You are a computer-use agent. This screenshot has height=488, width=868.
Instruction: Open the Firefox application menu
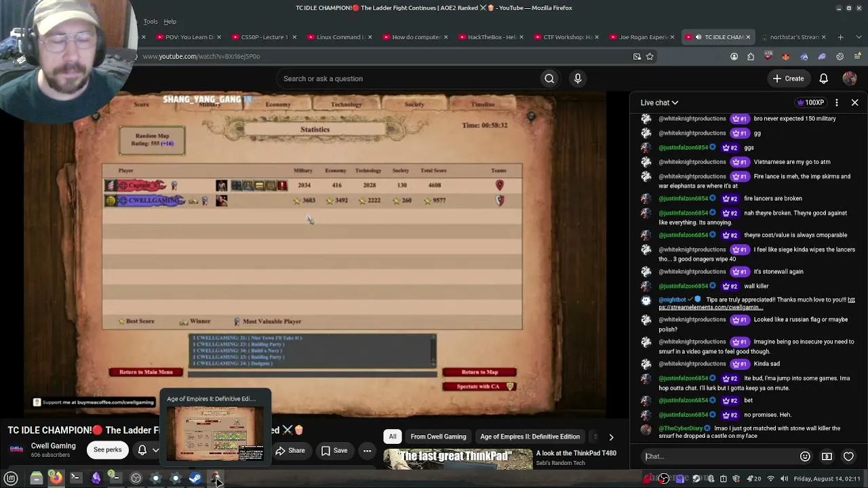click(856, 56)
